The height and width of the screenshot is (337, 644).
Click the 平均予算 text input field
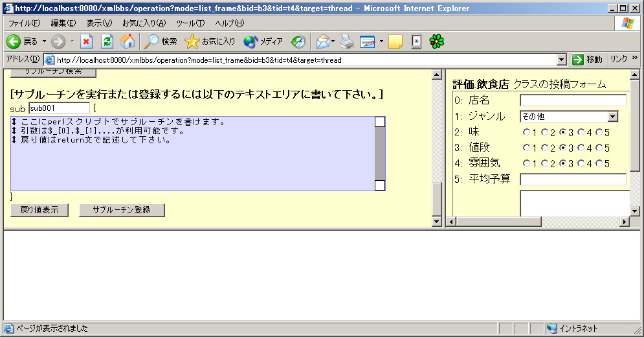point(573,179)
